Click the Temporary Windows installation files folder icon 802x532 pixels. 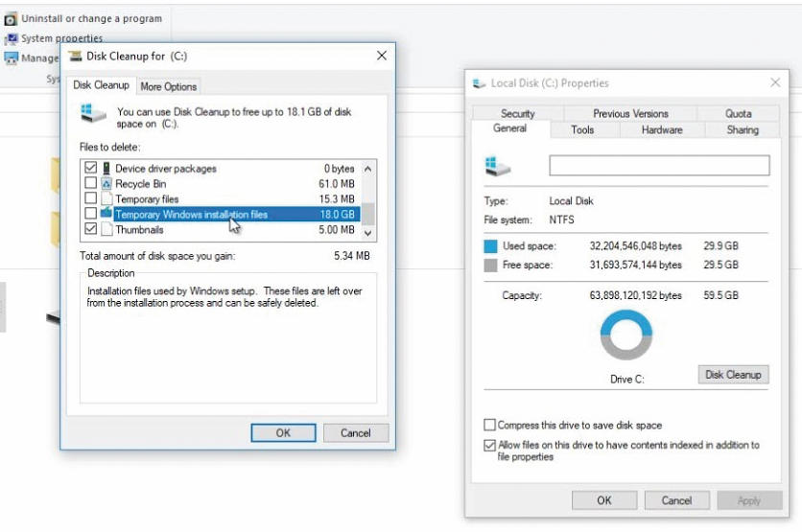click(x=106, y=213)
